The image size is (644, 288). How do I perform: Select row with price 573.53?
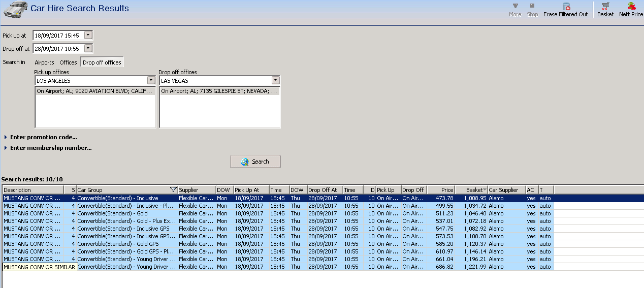[x=278, y=236]
